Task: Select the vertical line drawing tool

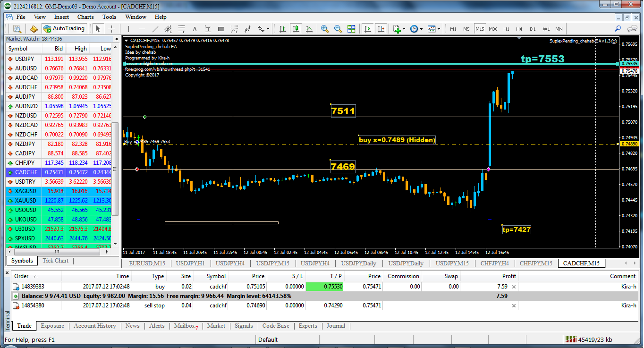Action: 128,29
